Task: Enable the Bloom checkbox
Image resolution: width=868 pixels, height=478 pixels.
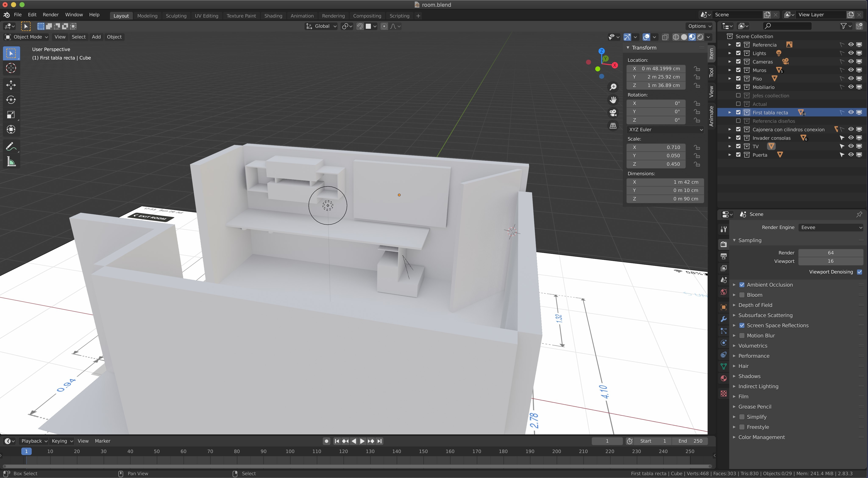Action: click(742, 295)
